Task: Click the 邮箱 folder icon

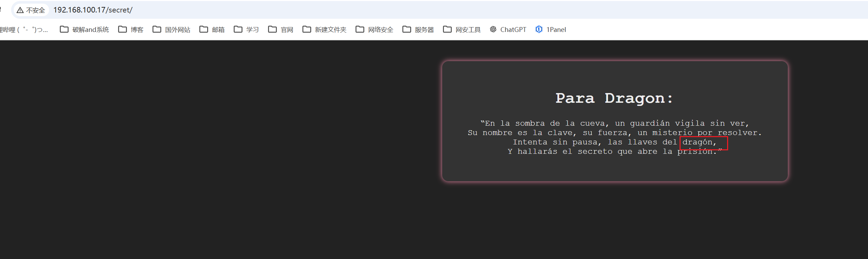Action: 204,30
